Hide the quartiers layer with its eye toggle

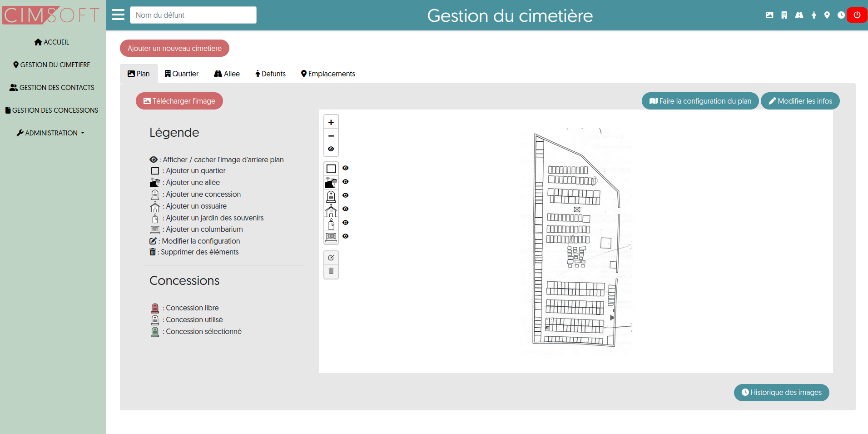[346, 168]
